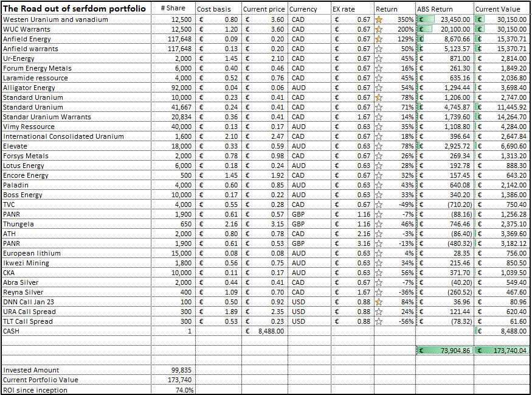Select the 'Current price' column header
Viewport: 532px width, 395px height.
click(264, 9)
